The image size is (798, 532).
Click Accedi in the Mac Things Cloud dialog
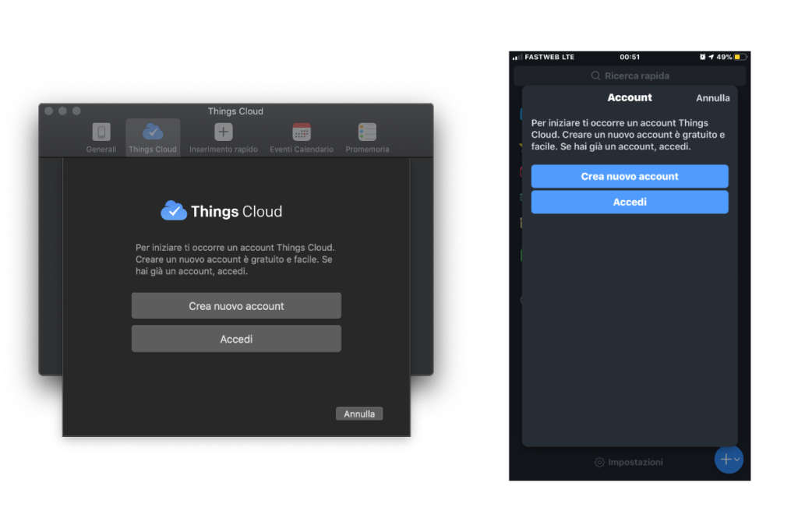point(236,339)
